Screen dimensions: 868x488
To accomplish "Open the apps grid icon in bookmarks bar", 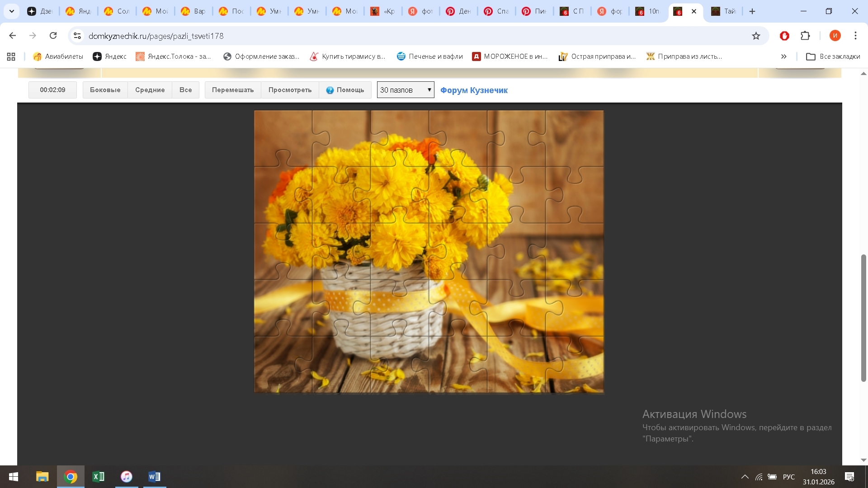I will (11, 56).
